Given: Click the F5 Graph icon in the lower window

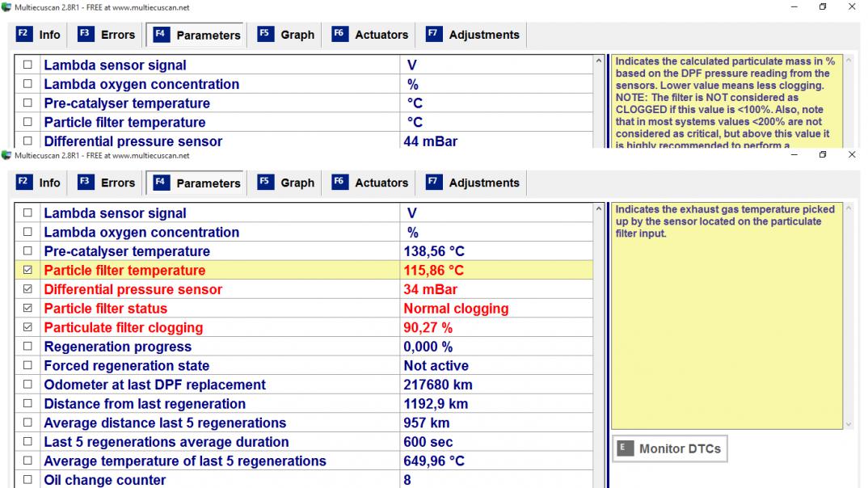Looking at the screenshot, I should point(264,183).
